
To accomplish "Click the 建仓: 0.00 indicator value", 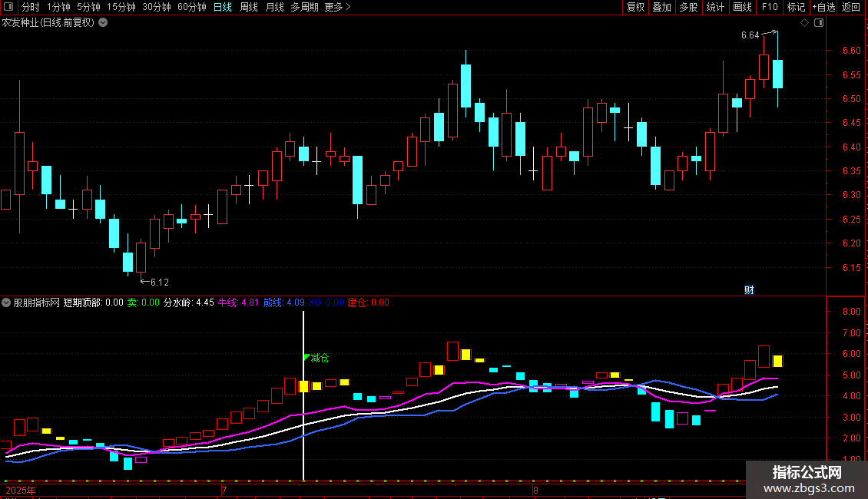I will point(368,302).
